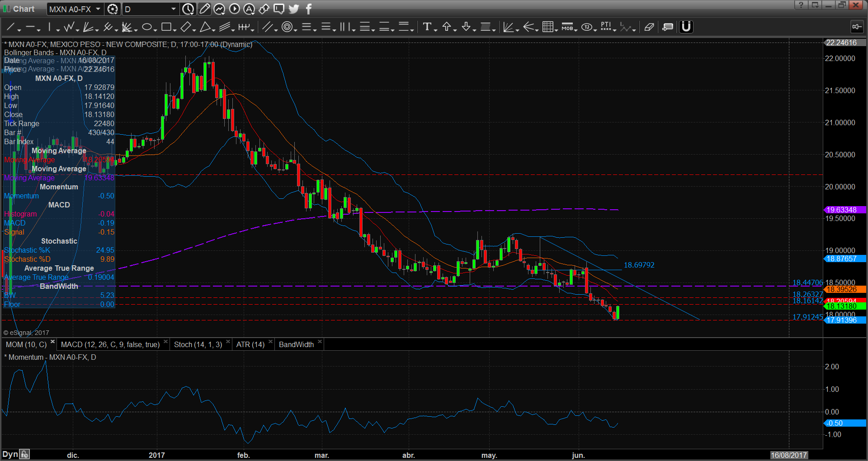The width and height of the screenshot is (868, 461).
Task: Select the zigzag wave line tool
Action: [x=69, y=27]
